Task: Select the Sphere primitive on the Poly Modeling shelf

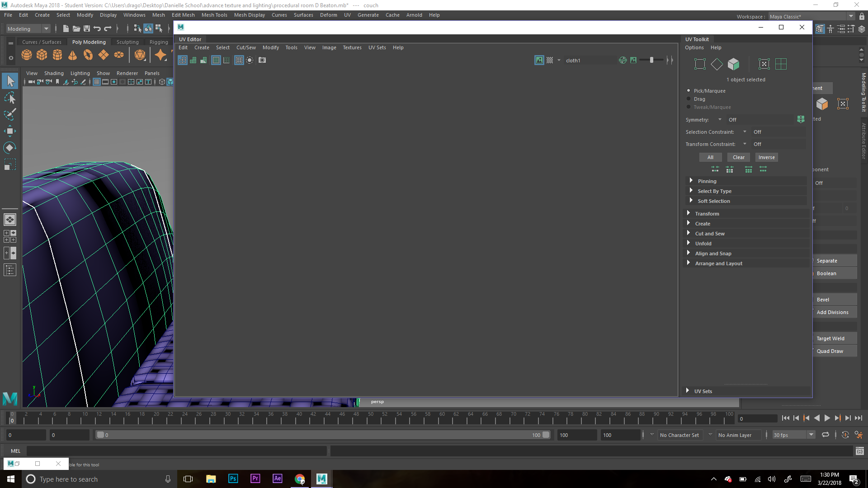Action: point(27,54)
